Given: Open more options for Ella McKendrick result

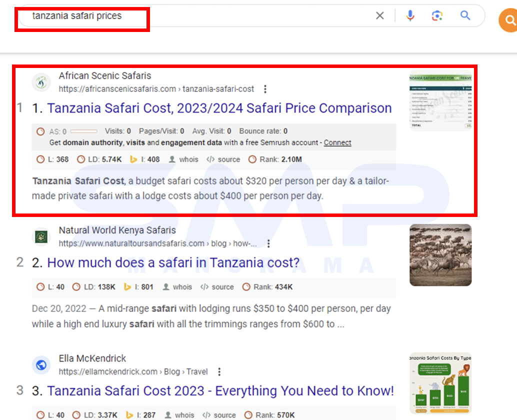Looking at the screenshot, I should 219,372.
